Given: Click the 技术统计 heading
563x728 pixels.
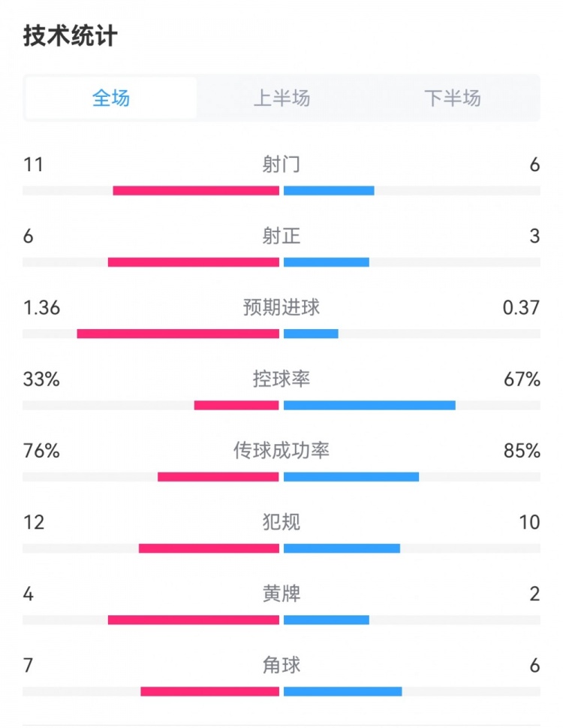Looking at the screenshot, I should [x=71, y=36].
